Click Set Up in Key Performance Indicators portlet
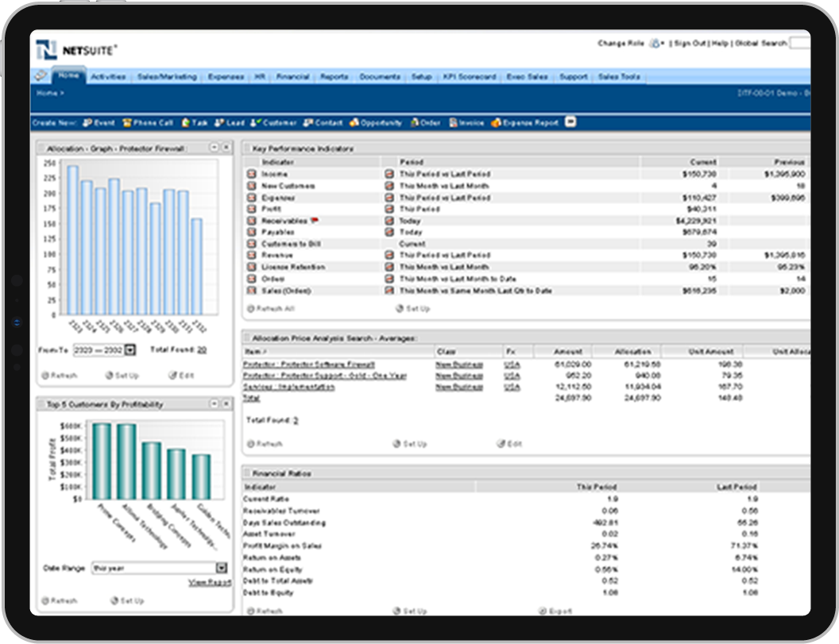The image size is (839, 644). pyautogui.click(x=412, y=309)
